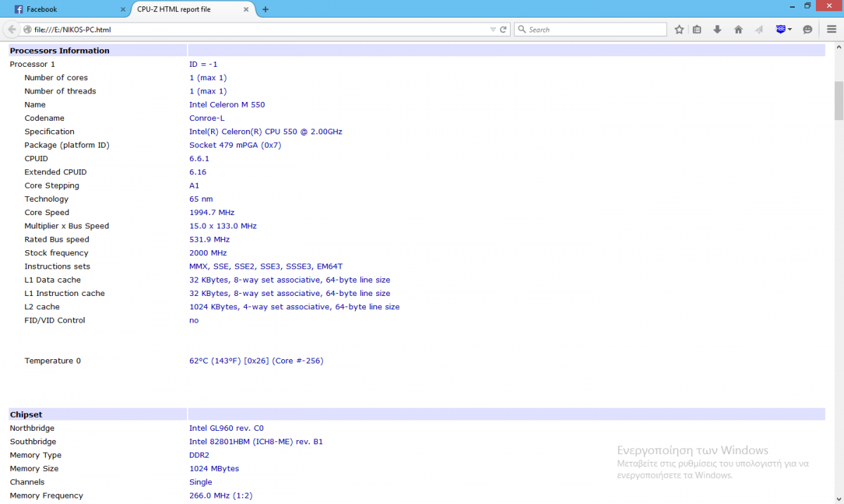Close the CPU-Z HTML report tab
Viewport: 844px width, 504px height.
point(245,9)
